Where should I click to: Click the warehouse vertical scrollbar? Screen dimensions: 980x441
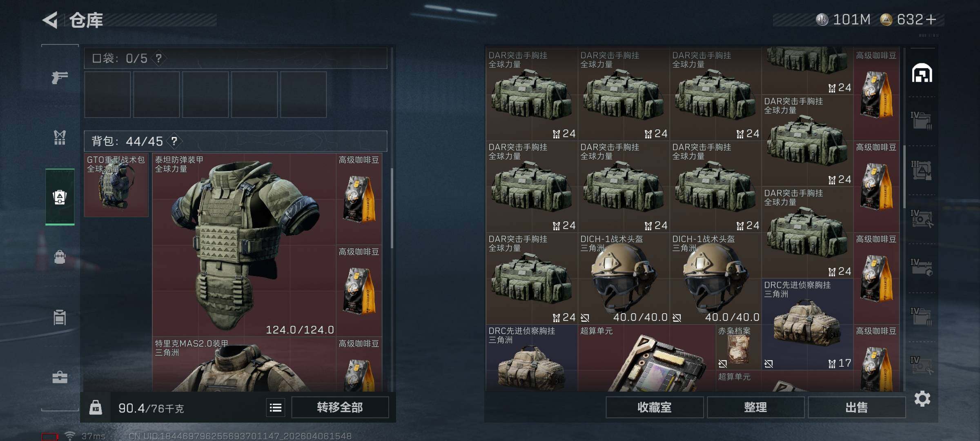[x=904, y=176]
